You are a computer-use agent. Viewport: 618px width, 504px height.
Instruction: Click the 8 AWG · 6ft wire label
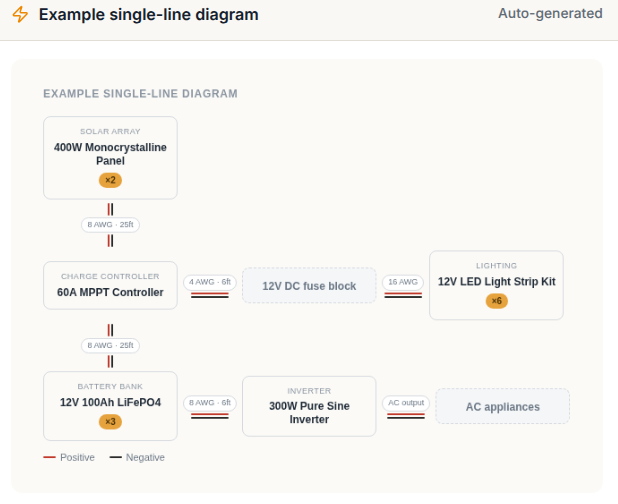click(210, 403)
